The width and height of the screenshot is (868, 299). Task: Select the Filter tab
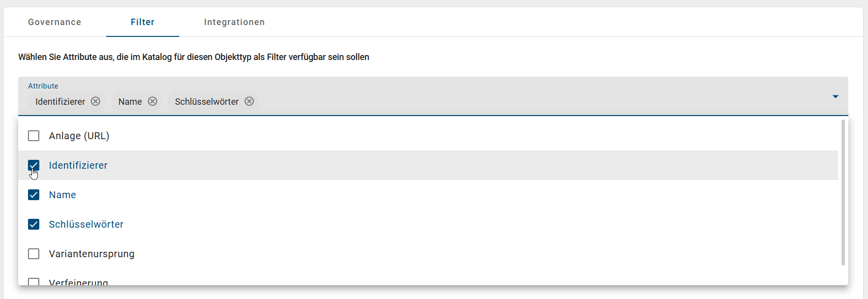click(142, 22)
